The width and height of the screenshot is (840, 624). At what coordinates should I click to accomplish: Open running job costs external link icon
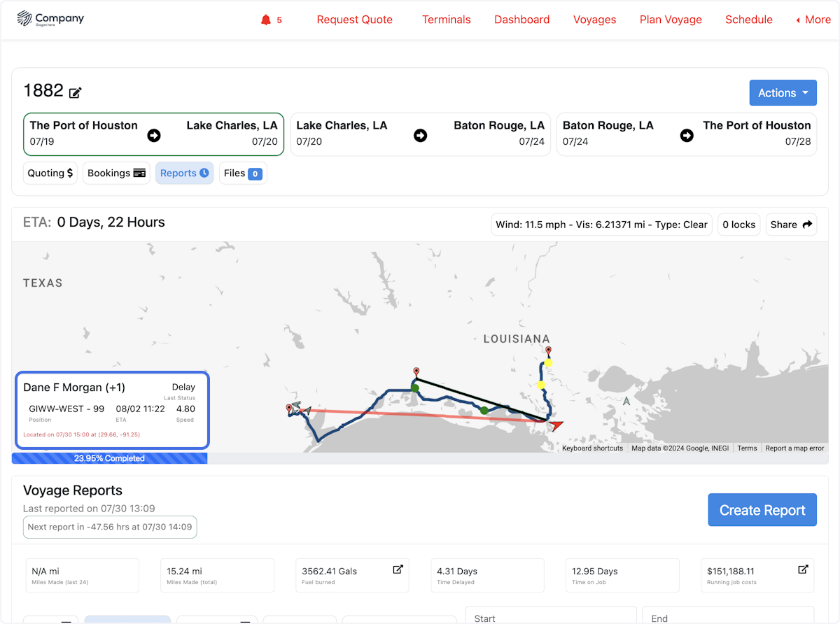(803, 569)
